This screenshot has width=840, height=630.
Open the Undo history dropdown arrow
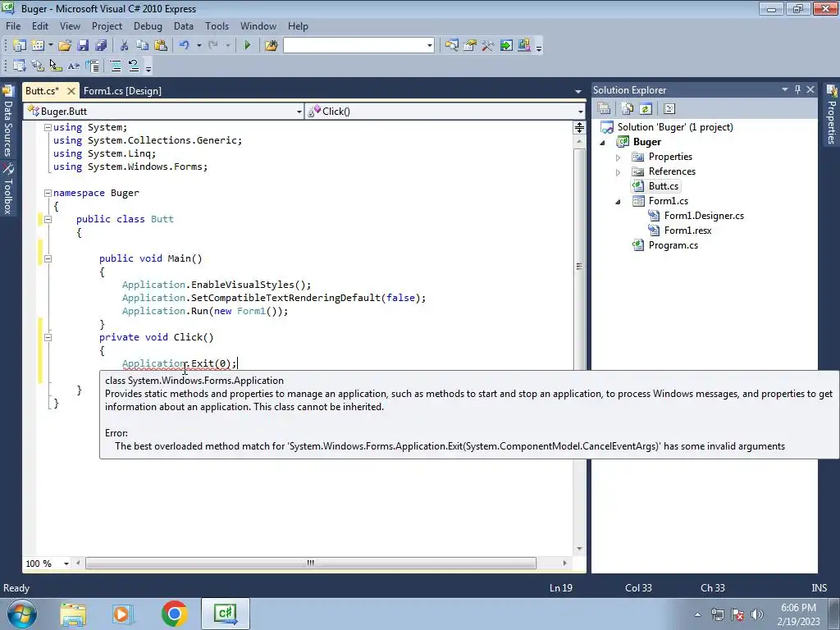(199, 46)
